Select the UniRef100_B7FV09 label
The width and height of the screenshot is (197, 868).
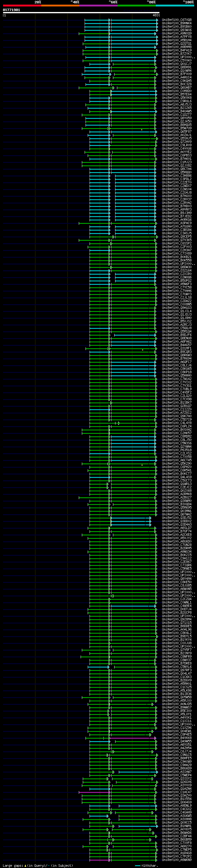pos(176,74)
